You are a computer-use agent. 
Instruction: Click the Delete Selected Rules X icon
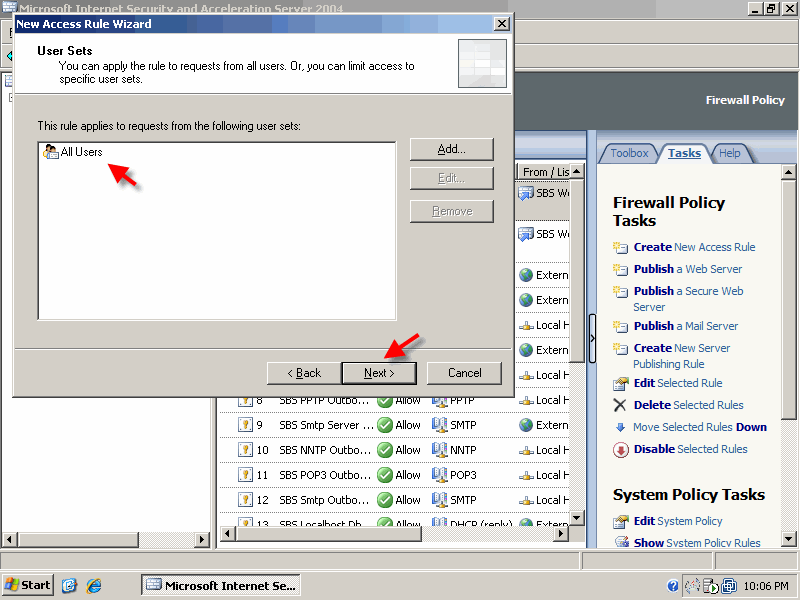(x=620, y=405)
